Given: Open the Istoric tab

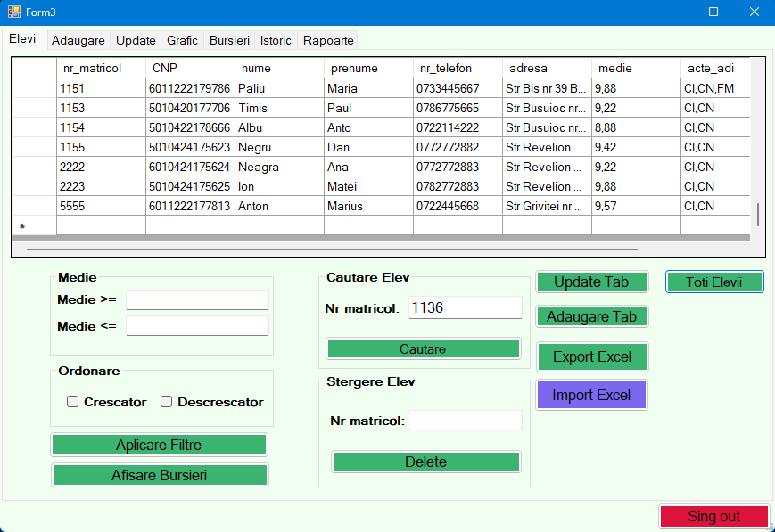Looking at the screenshot, I should click(x=276, y=40).
